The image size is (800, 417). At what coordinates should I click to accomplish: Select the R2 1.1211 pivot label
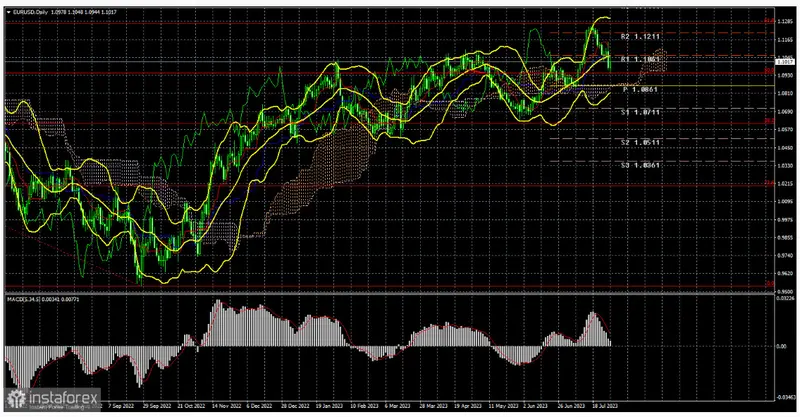640,37
